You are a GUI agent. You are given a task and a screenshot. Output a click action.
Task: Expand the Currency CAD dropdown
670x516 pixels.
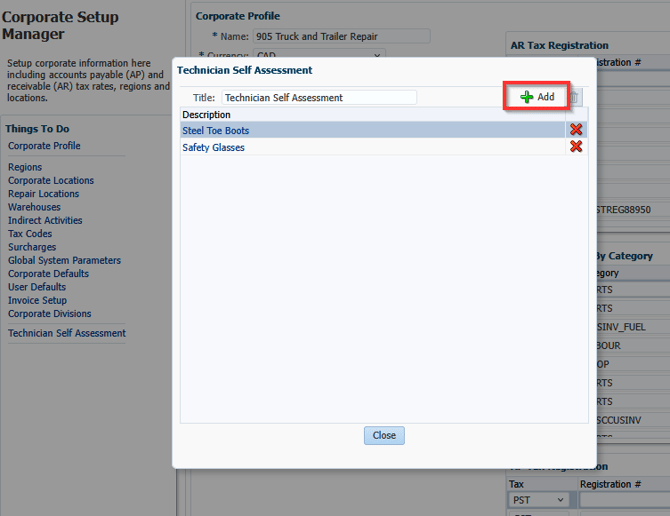tap(377, 56)
